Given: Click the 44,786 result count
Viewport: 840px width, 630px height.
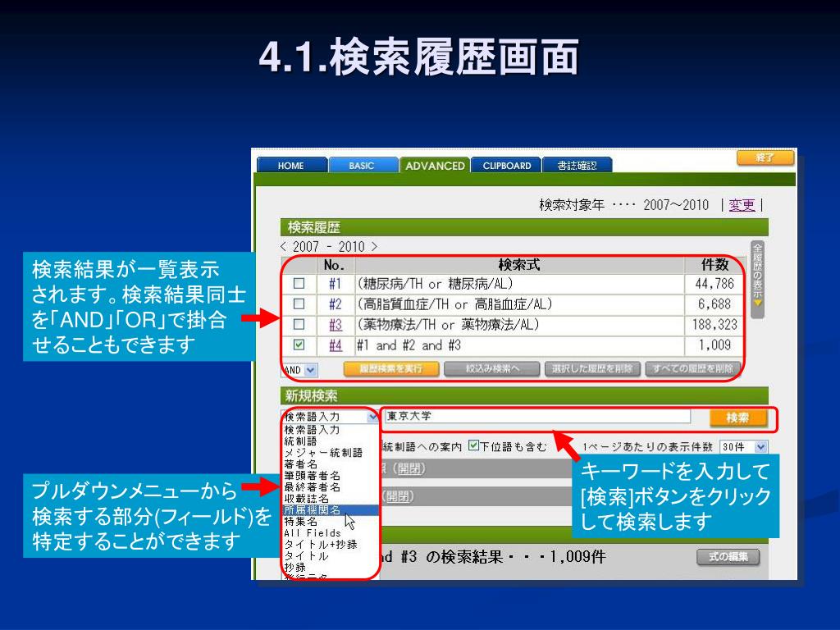Looking at the screenshot, I should (714, 283).
